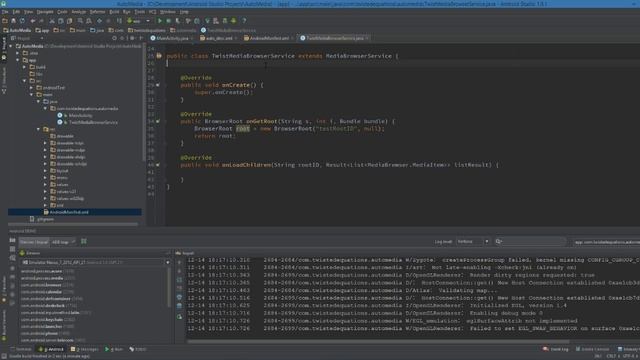Toggle the Run tool window button

pyautogui.click(x=114, y=349)
